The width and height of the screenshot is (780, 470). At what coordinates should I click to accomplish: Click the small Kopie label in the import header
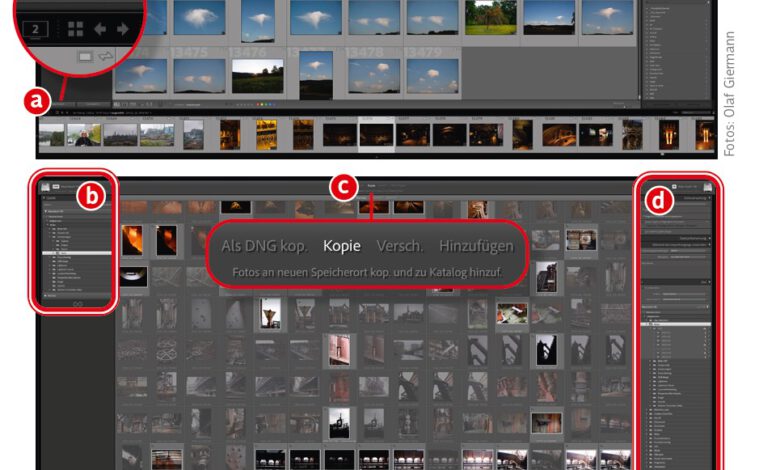(x=371, y=186)
